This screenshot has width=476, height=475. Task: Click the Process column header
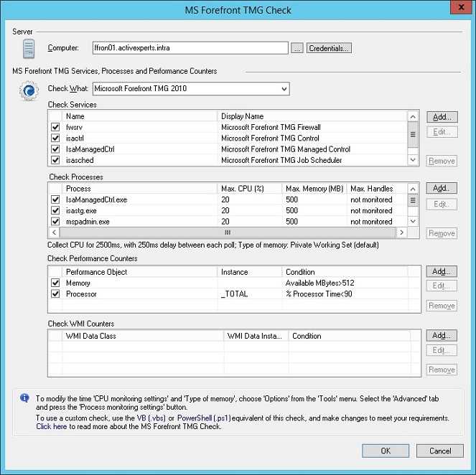[x=140, y=189]
